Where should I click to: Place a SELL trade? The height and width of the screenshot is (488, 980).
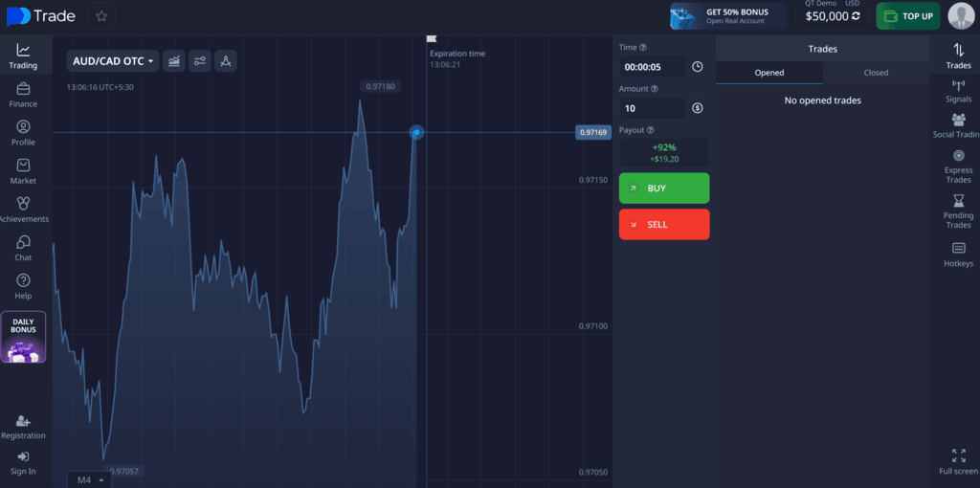click(x=664, y=224)
